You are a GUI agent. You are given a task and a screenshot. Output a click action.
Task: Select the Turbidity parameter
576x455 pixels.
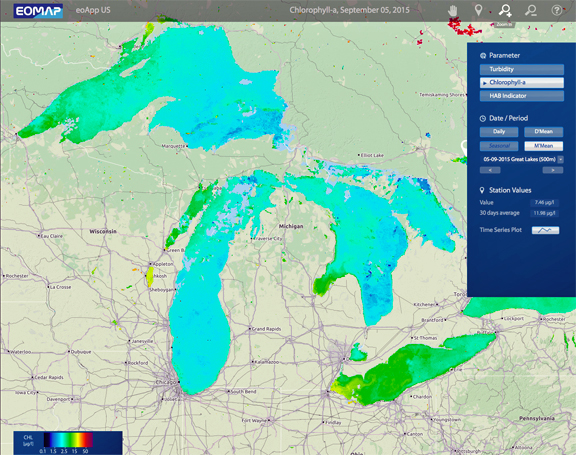point(522,69)
